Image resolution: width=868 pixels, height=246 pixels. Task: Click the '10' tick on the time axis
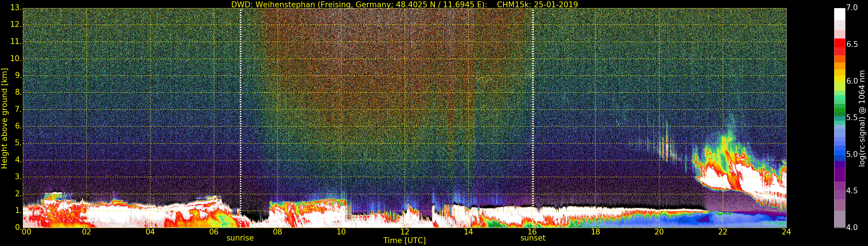pos(341,232)
